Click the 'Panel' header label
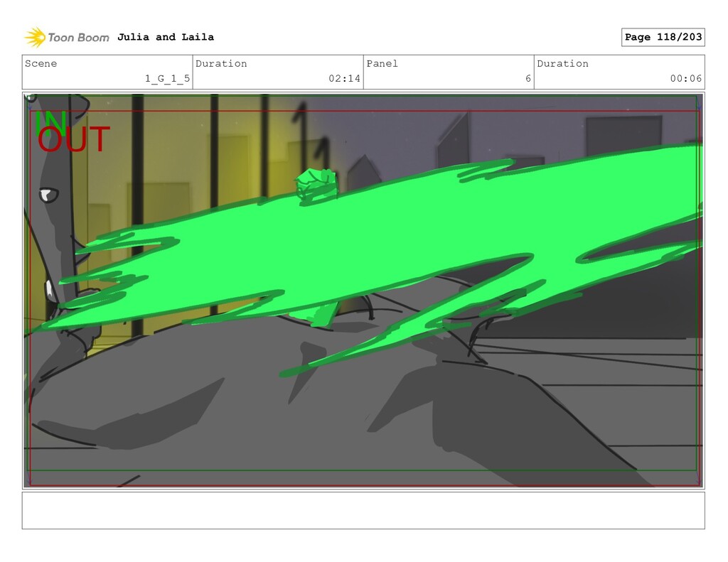This screenshot has height=562, width=728. [382, 63]
